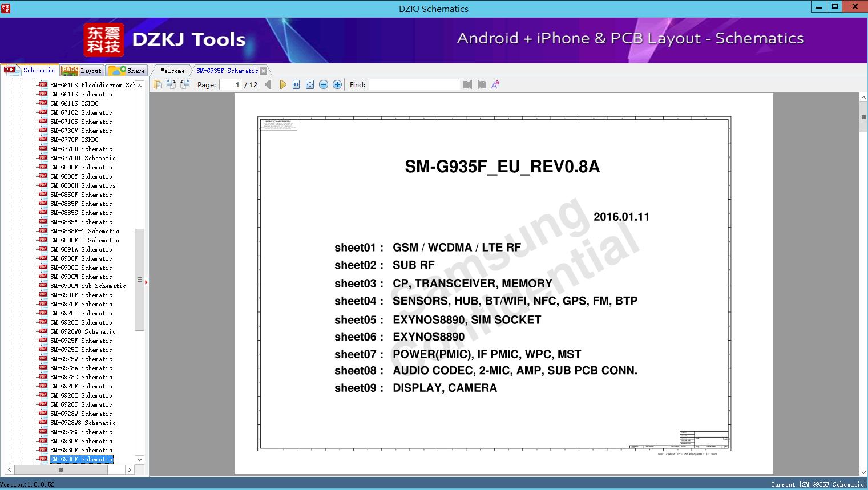Click the PDF icon beside SM-G925F Schematic
The image size is (868, 490).
(x=43, y=340)
